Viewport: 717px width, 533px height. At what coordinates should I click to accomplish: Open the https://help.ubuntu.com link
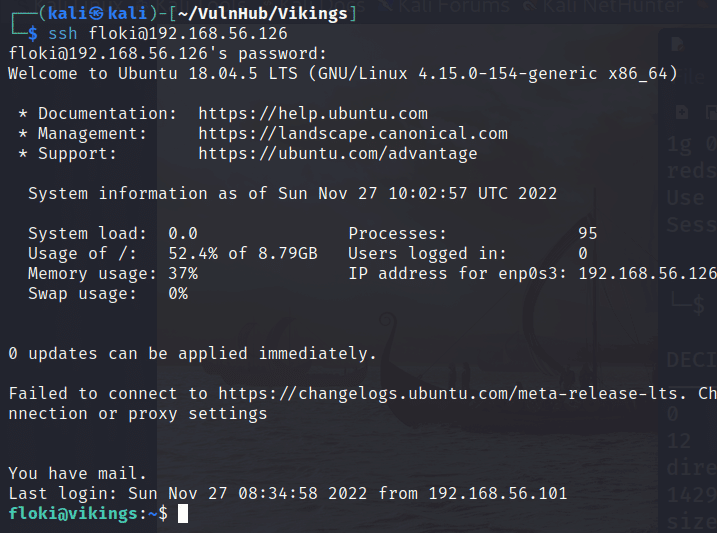(x=313, y=114)
